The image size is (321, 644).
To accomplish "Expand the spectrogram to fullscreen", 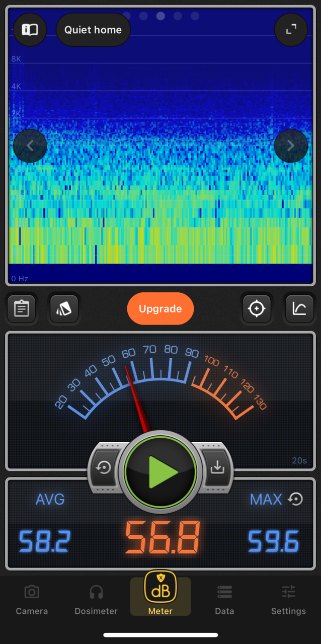I will click(291, 30).
